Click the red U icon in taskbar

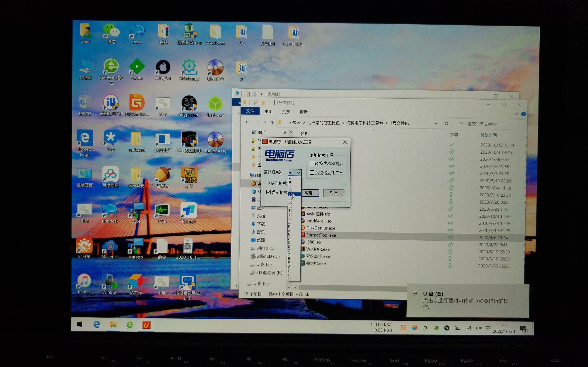[146, 325]
